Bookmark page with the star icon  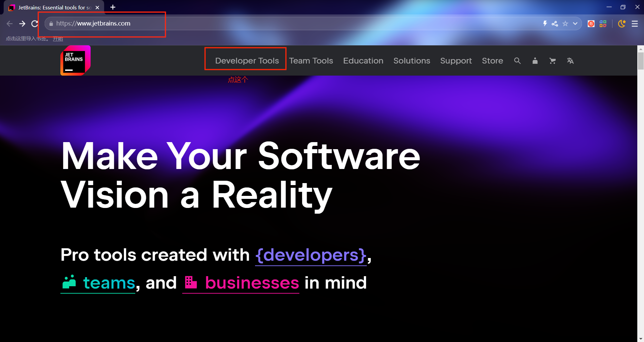pyautogui.click(x=565, y=24)
